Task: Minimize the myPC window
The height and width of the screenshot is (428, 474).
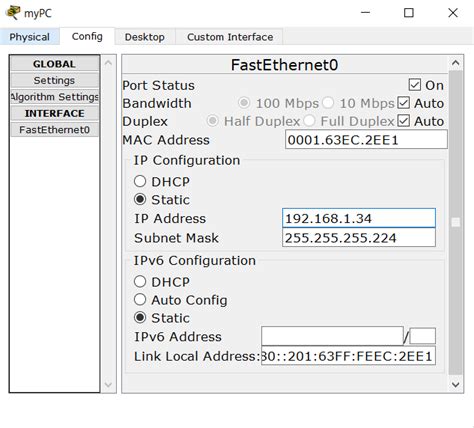Action: point(365,13)
